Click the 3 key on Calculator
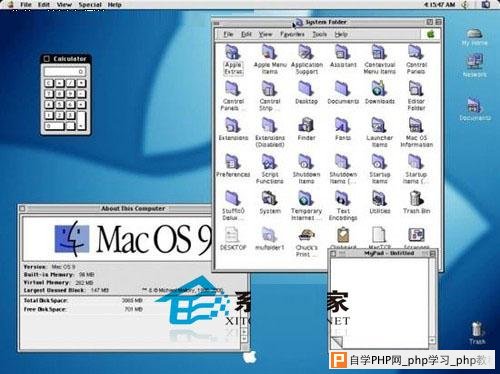The image size is (500, 374). [70, 115]
